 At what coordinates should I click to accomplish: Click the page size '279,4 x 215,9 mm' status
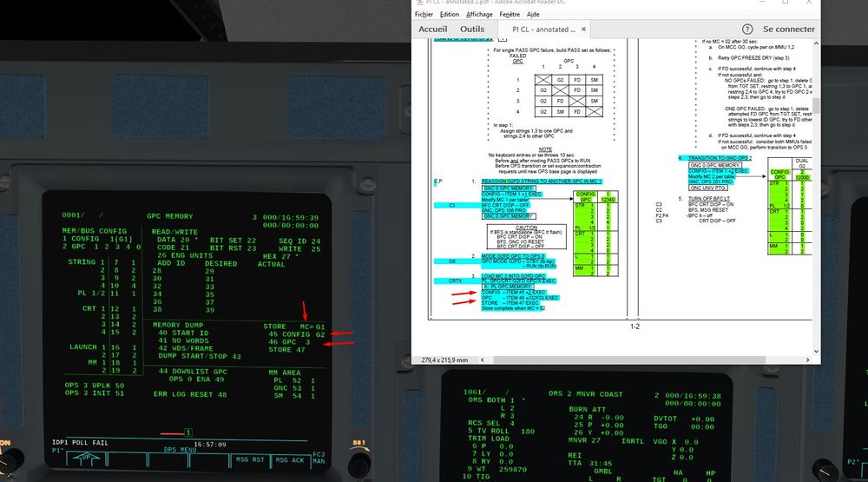click(x=444, y=360)
